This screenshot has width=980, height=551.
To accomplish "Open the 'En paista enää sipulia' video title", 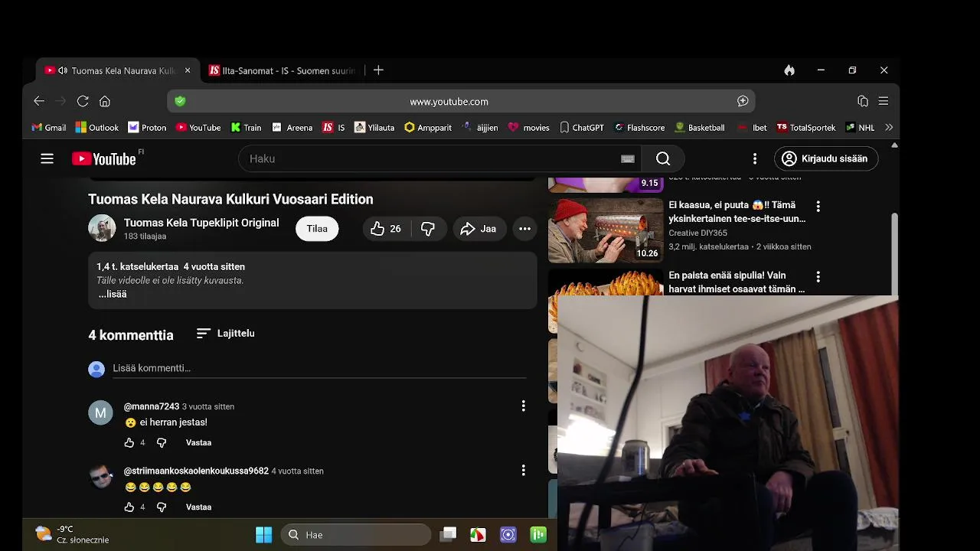I will pos(737,282).
